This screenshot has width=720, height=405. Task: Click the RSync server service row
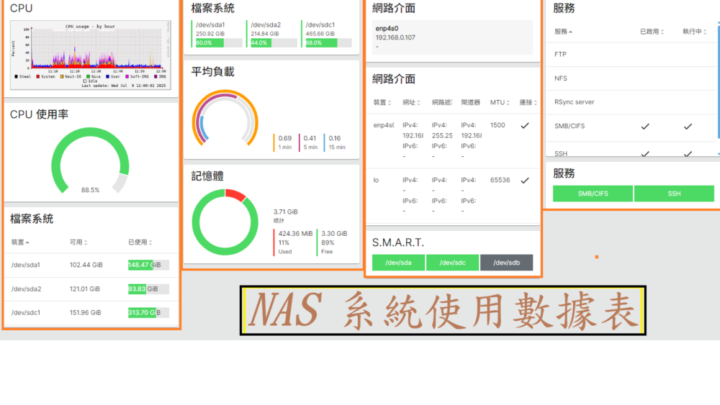click(x=631, y=102)
